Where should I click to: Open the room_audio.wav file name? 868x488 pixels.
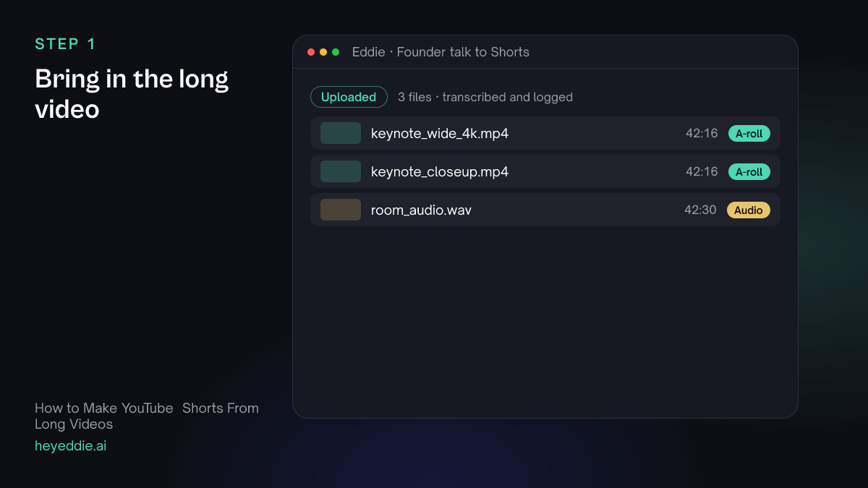pyautogui.click(x=421, y=210)
